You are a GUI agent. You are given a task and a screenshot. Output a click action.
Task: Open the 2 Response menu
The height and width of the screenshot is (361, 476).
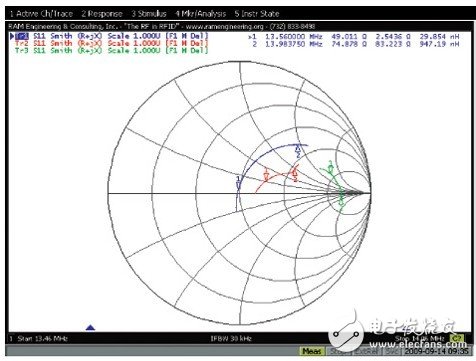pyautogui.click(x=102, y=14)
